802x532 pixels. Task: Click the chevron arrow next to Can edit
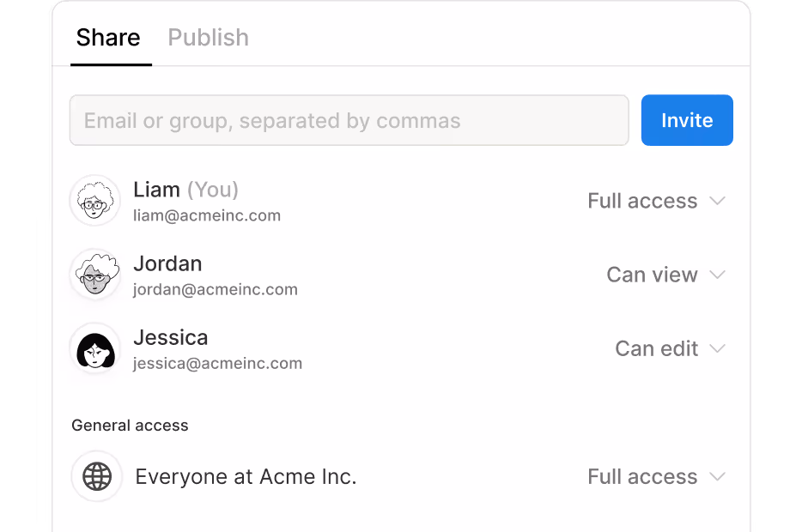pyautogui.click(x=718, y=348)
